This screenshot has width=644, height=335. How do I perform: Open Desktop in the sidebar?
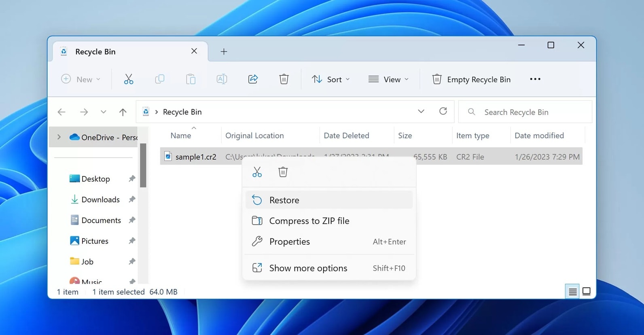click(x=90, y=179)
